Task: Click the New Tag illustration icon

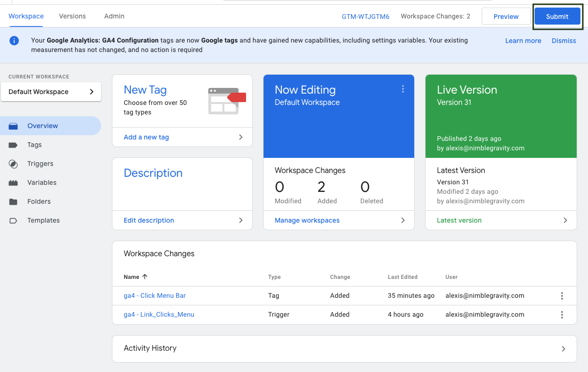Action: tap(227, 101)
